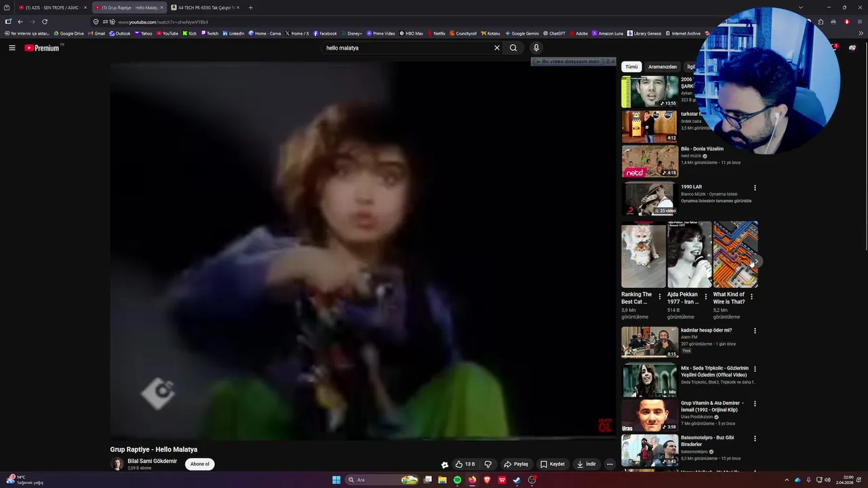Click Bu video dosyasını indir button

point(568,62)
